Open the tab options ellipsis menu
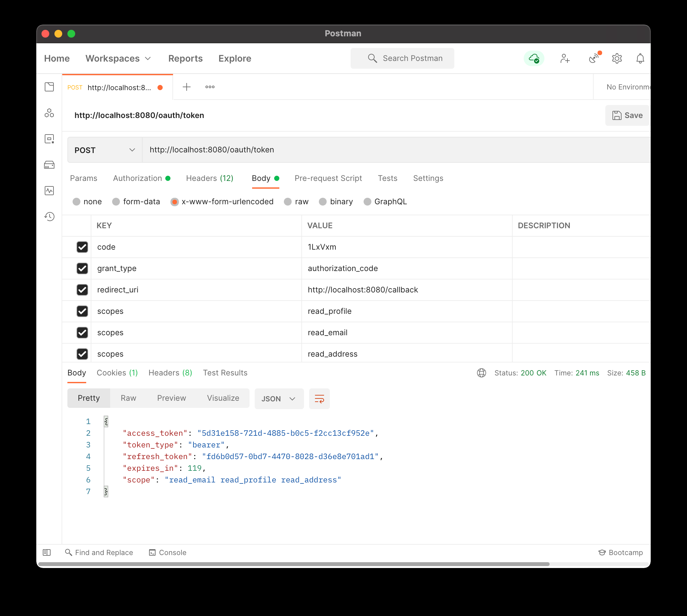The width and height of the screenshot is (687, 616). point(210,87)
